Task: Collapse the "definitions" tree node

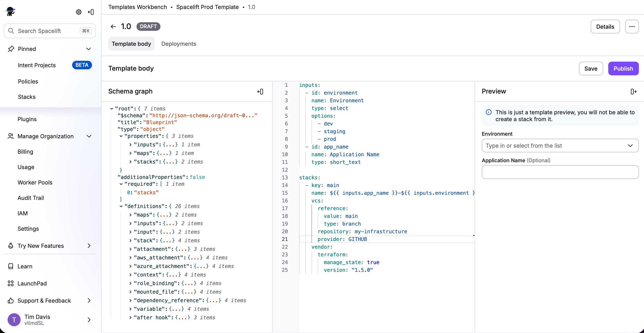Action: 121,206
